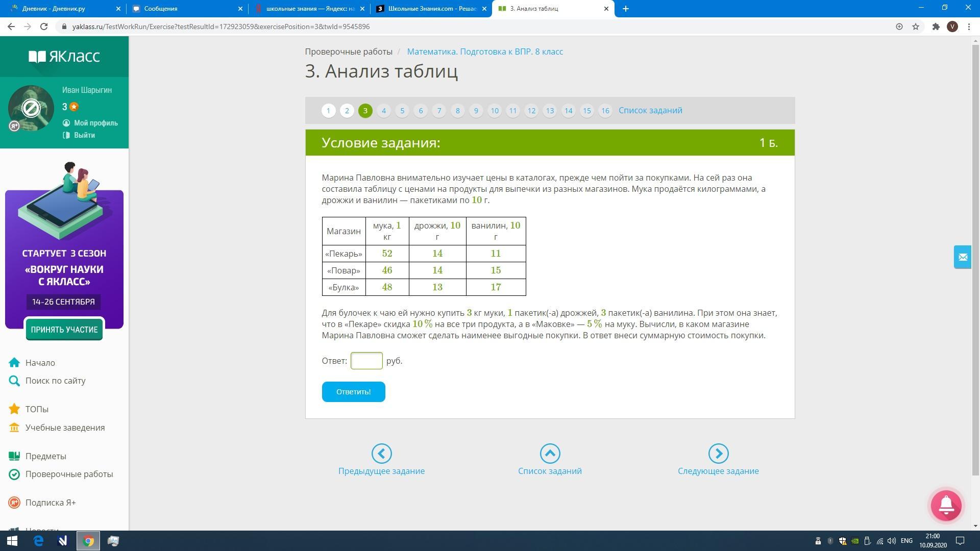Click the previous task arrow icon
This screenshot has width=980, height=551.
381,454
